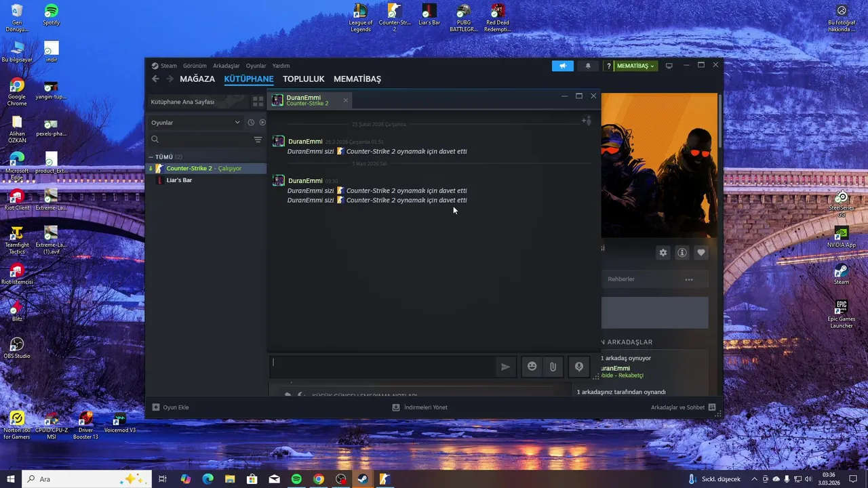Open the Arkadaşlar menu
Screen dimensions: 868x488
pyautogui.click(x=226, y=66)
